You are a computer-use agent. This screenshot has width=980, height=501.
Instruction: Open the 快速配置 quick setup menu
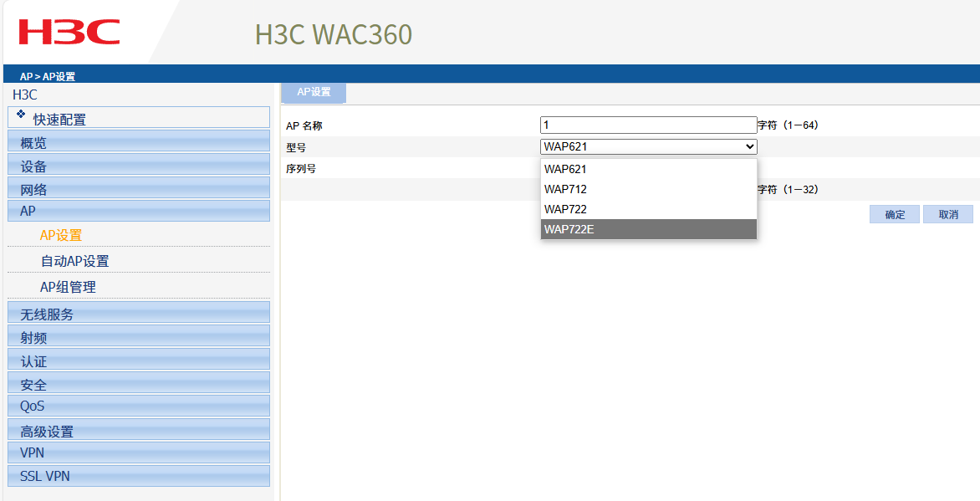[139, 118]
